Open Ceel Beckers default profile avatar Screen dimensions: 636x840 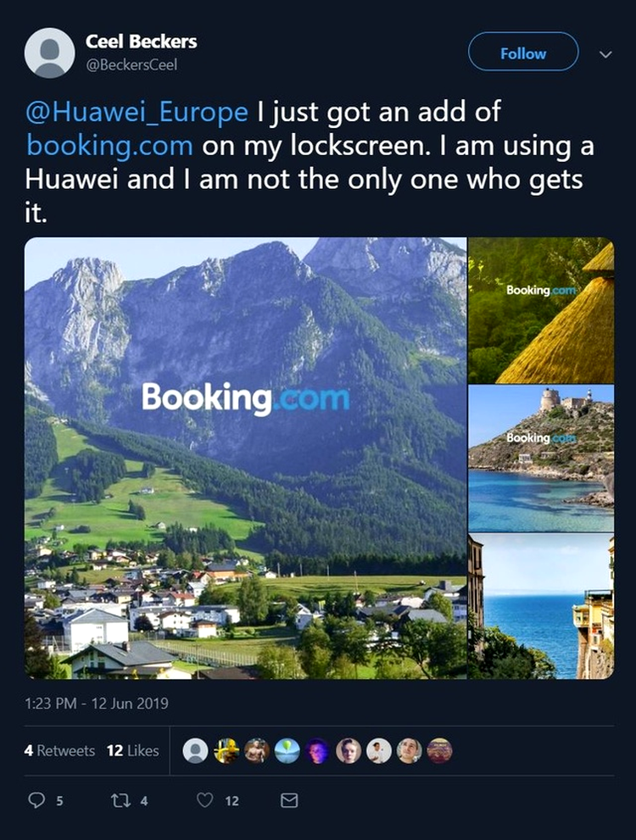pyautogui.click(x=49, y=53)
